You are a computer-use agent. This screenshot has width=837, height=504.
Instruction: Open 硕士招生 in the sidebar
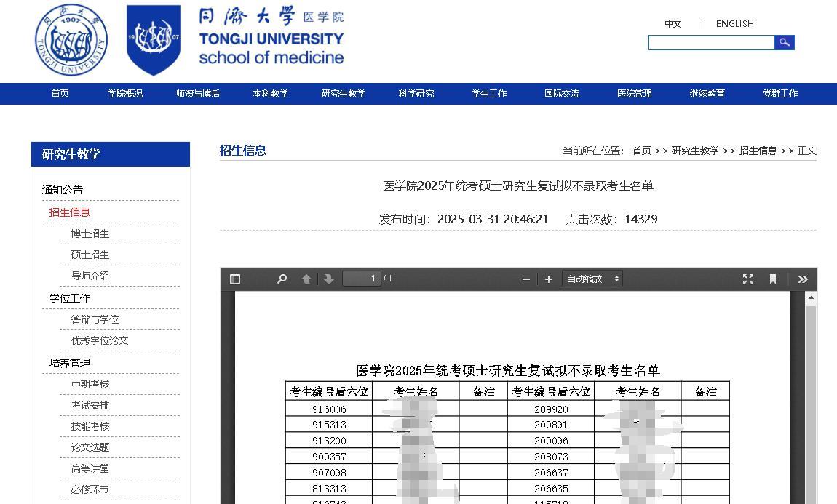pyautogui.click(x=90, y=255)
